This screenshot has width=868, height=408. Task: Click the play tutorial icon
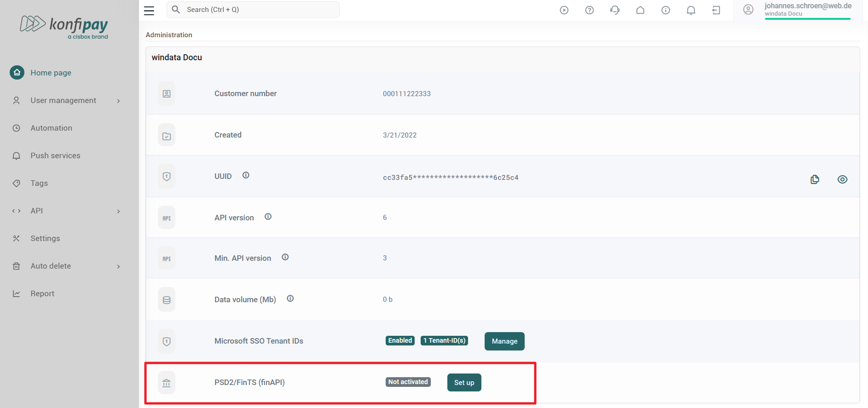tap(564, 10)
